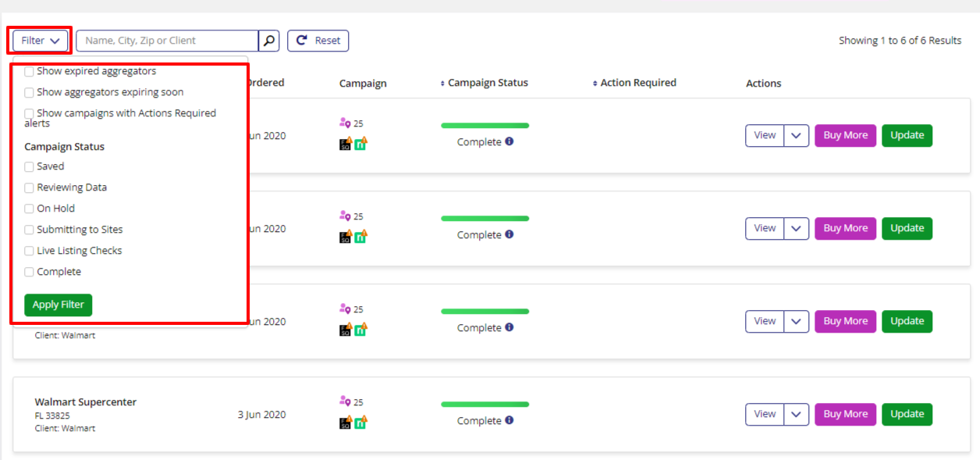Screen dimensions: 980x460
Task: Click the magnifying glass search icon
Action: click(x=268, y=41)
